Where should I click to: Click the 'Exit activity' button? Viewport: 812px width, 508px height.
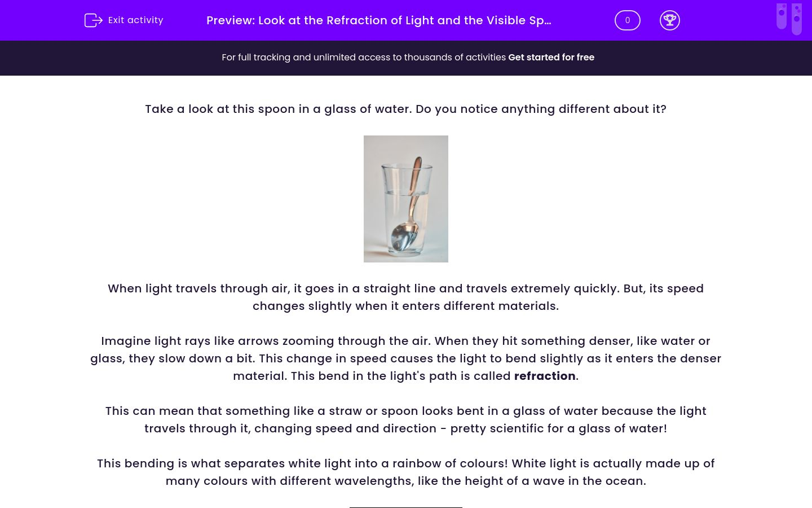coord(123,20)
